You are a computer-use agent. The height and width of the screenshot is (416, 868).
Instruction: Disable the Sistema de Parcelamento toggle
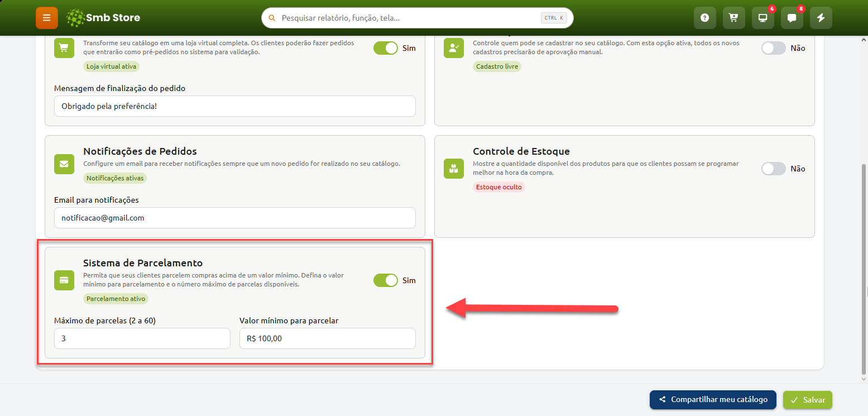click(x=386, y=280)
